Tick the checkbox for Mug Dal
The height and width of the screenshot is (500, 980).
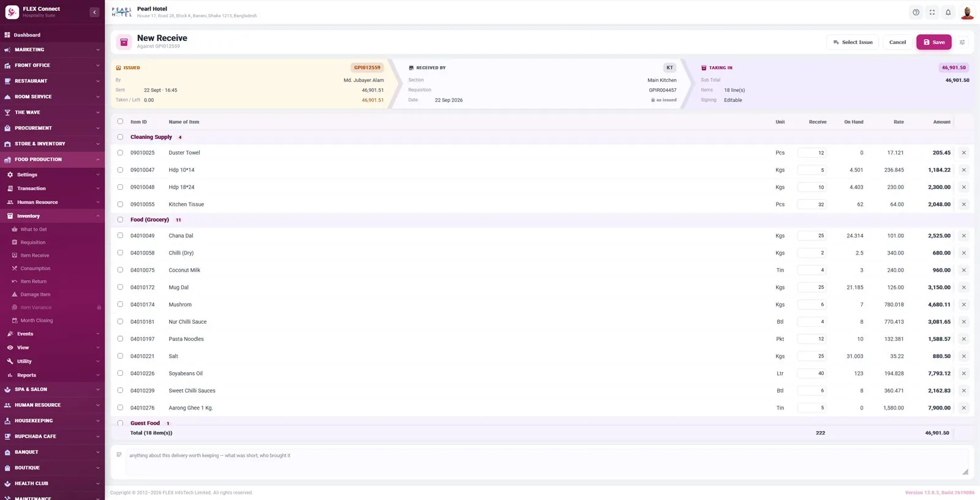[x=120, y=287]
